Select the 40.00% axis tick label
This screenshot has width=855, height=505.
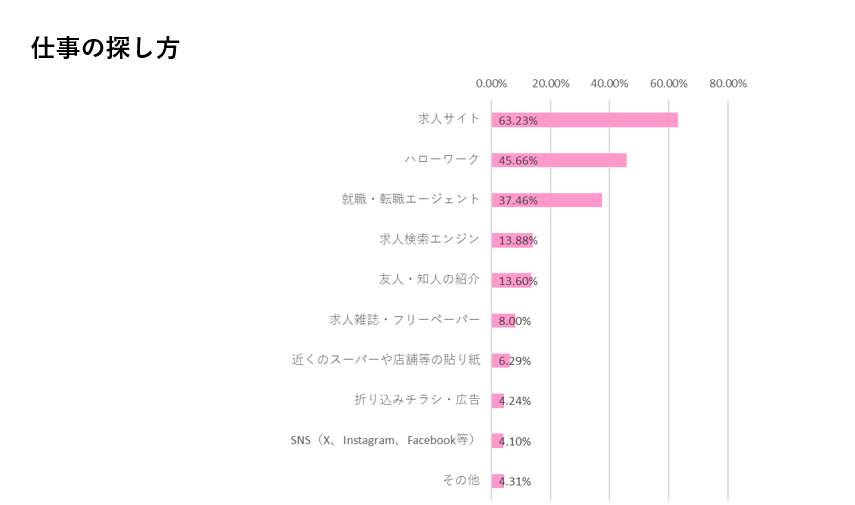[x=609, y=83]
